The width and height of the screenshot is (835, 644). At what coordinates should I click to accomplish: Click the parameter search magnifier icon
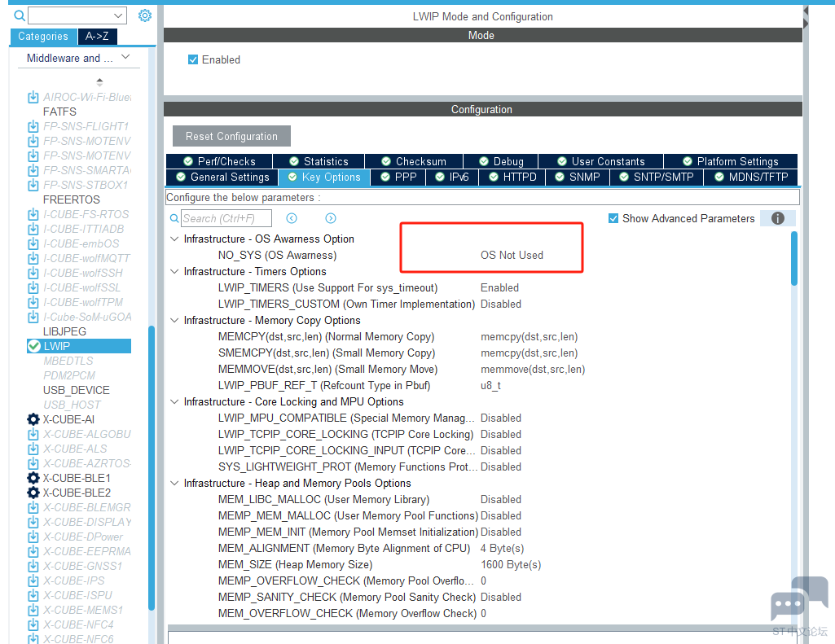point(174,218)
